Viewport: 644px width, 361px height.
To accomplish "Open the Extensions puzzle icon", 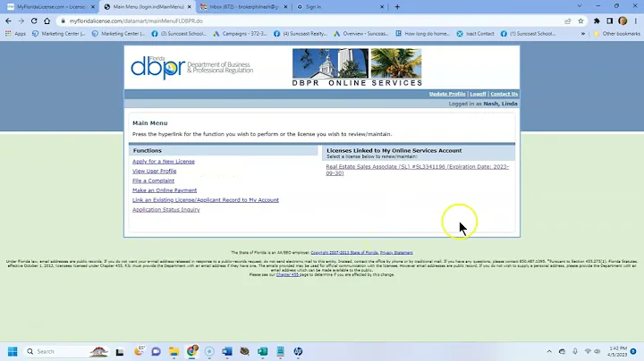I will [x=597, y=21].
